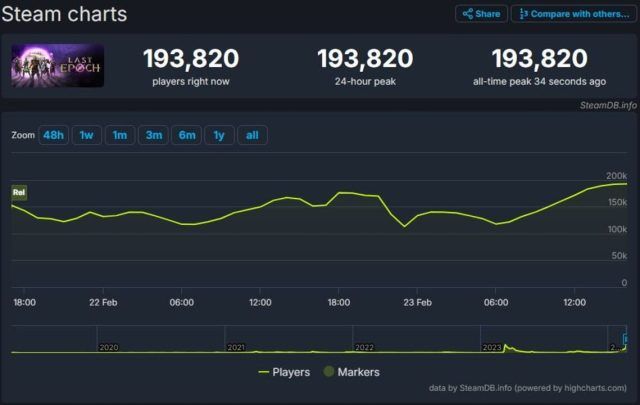640x405 pixels.
Task: Switch zoom to 3m
Action: 153,135
